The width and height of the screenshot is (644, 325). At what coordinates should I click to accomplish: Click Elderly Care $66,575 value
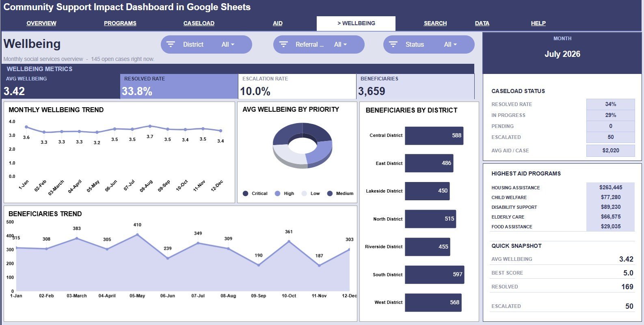coord(610,217)
